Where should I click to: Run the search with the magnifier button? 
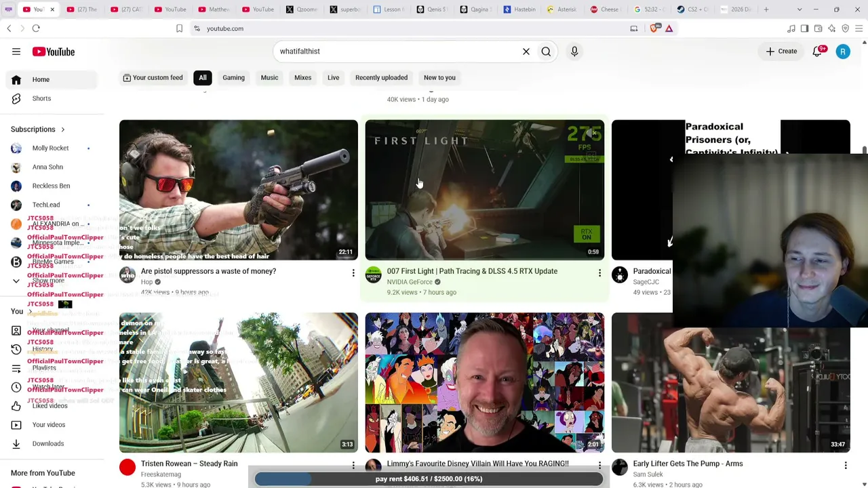tap(546, 52)
